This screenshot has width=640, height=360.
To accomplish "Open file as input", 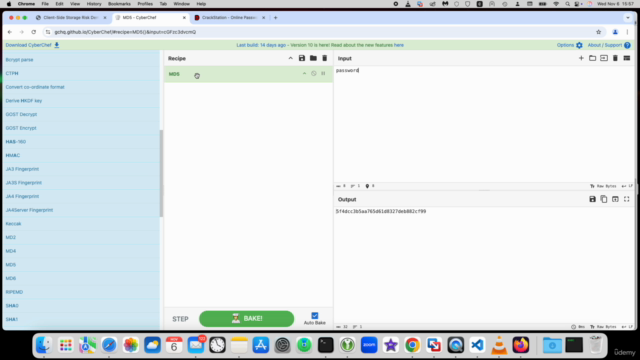I will click(x=604, y=58).
